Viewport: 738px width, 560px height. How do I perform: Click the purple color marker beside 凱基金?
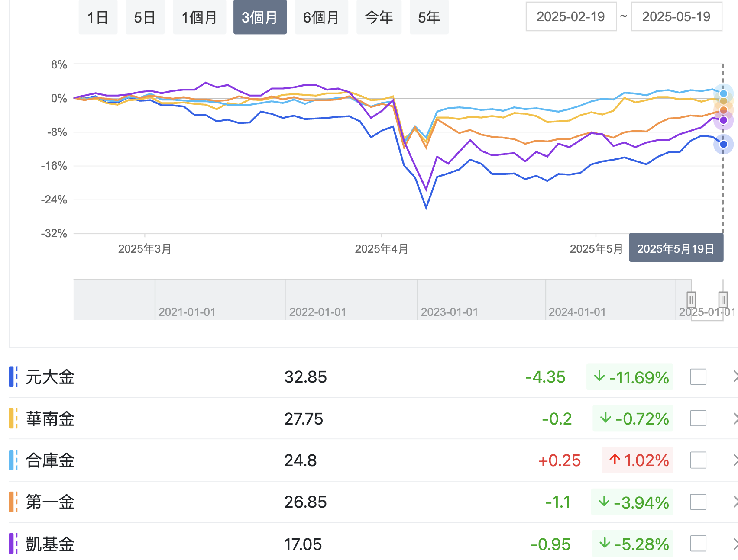coord(13,544)
